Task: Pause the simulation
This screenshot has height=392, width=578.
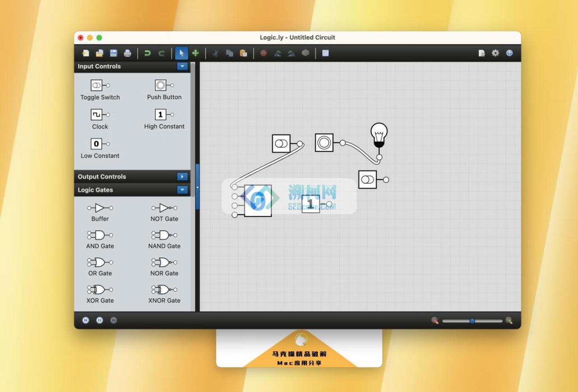Action: (x=100, y=320)
